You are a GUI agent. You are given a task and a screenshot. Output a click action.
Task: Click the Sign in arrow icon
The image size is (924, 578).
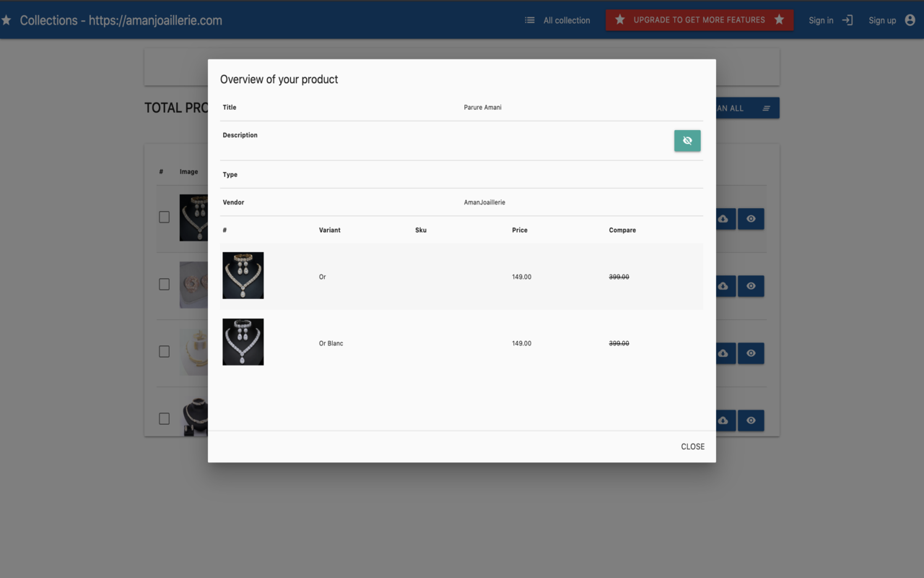click(x=846, y=20)
